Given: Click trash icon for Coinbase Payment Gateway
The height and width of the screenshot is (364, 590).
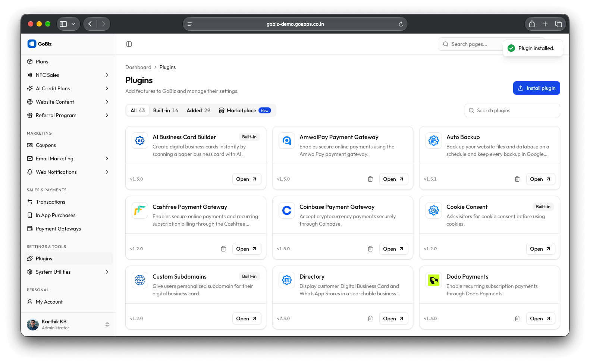Looking at the screenshot, I should coord(370,249).
